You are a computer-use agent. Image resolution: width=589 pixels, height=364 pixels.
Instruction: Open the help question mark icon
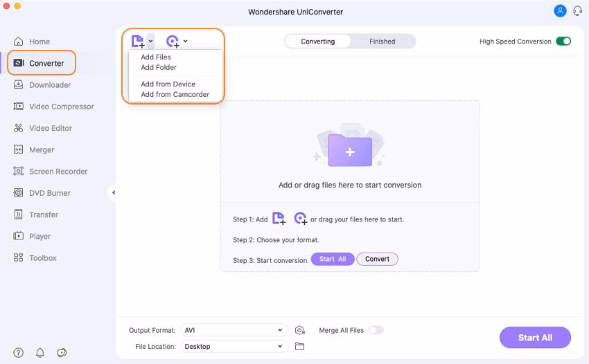pyautogui.click(x=19, y=353)
